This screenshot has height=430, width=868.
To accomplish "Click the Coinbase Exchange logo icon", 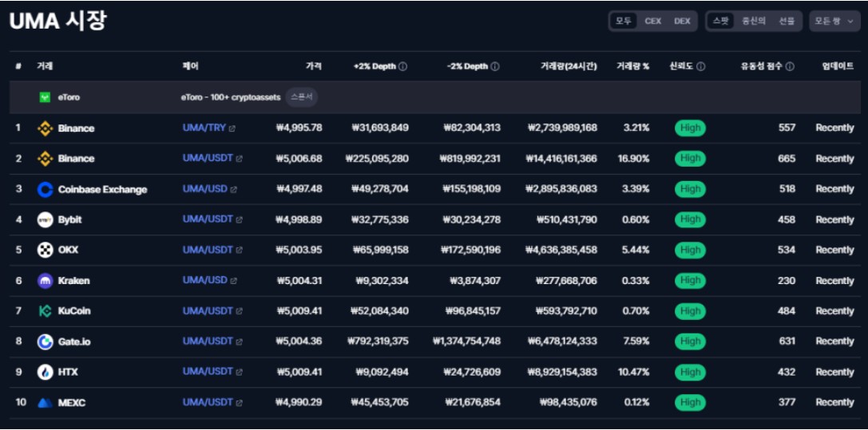I will (x=45, y=190).
